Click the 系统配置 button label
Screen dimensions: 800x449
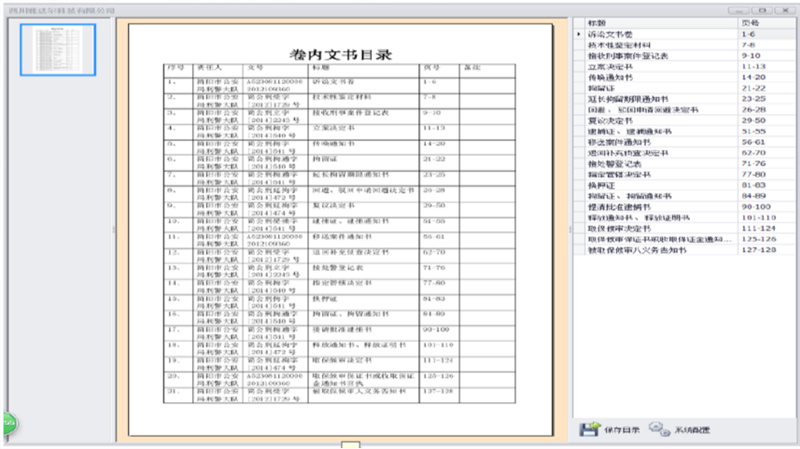point(692,430)
